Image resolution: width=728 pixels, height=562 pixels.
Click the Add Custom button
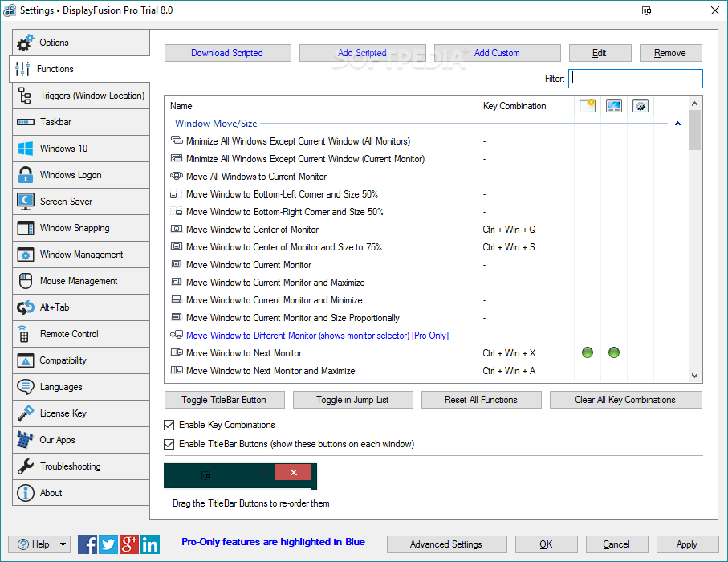[x=498, y=53]
